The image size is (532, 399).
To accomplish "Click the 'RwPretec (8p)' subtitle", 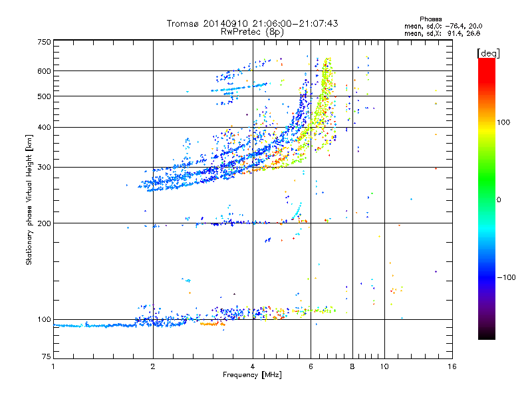I will pyautogui.click(x=252, y=32).
